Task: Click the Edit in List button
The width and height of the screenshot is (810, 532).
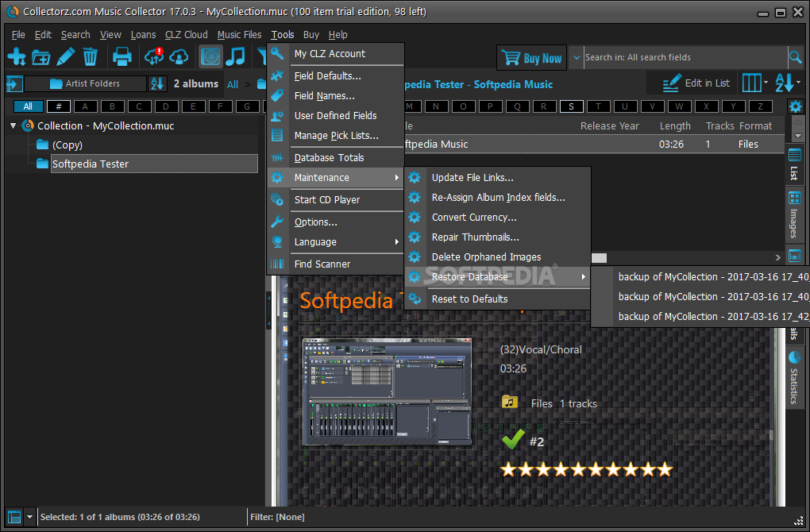Action: [696, 83]
